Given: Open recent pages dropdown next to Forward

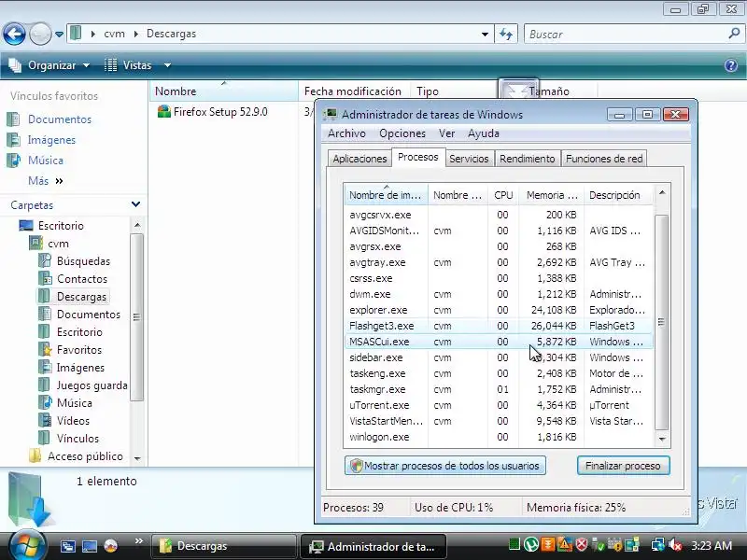Looking at the screenshot, I should tap(59, 35).
